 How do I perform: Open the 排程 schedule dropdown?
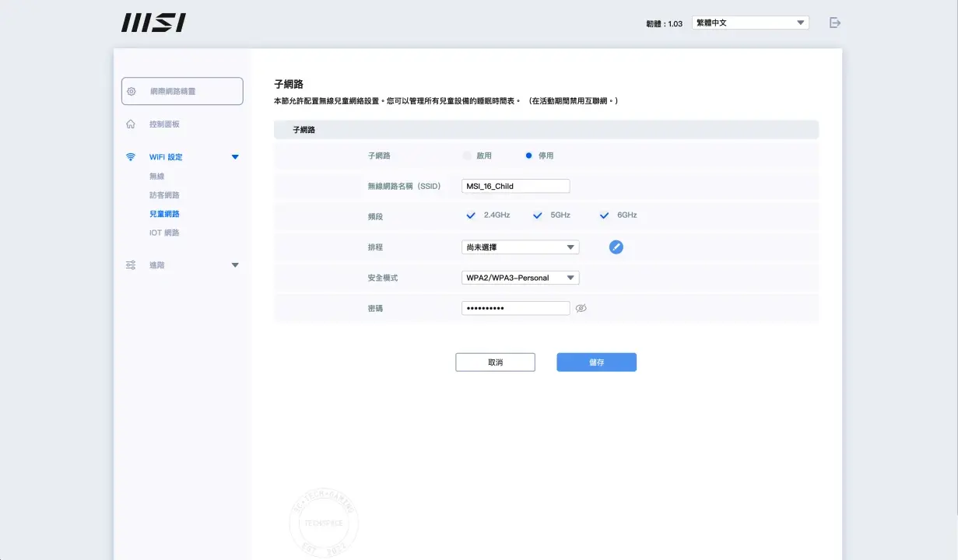(520, 247)
